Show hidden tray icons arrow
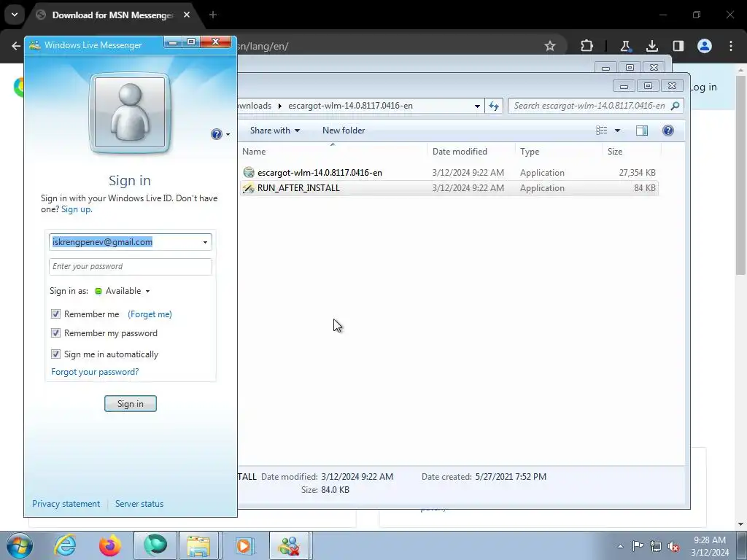This screenshot has height=560, width=747. coord(620,546)
